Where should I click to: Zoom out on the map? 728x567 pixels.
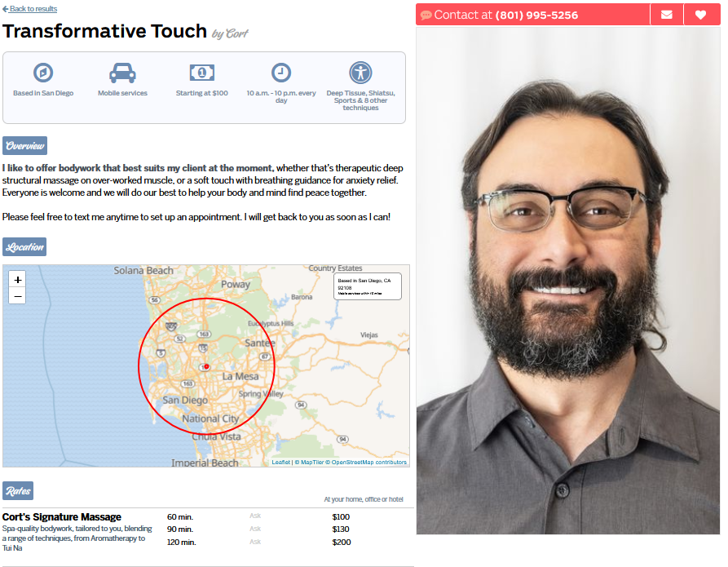pos(18,296)
